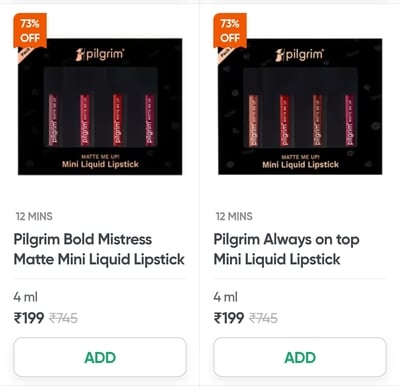Click pilgrim logo on Bold Mistress box
Screen dimensions: 400x389
[100, 55]
